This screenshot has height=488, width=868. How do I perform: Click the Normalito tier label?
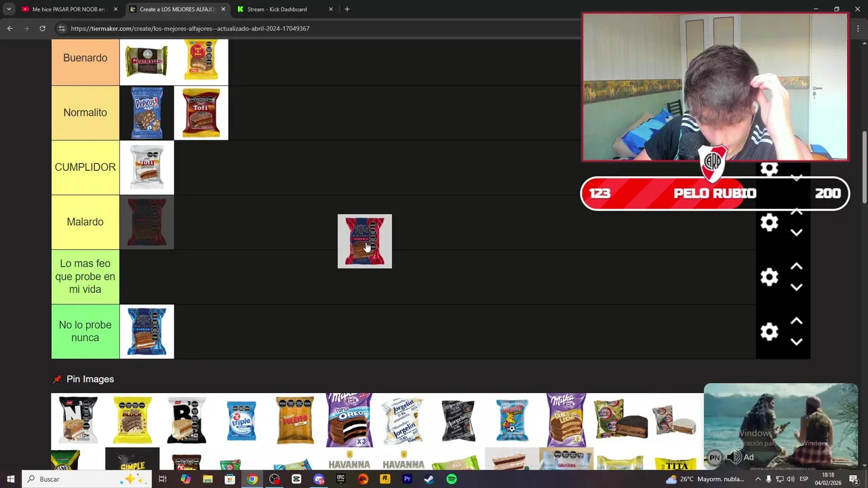point(85,113)
